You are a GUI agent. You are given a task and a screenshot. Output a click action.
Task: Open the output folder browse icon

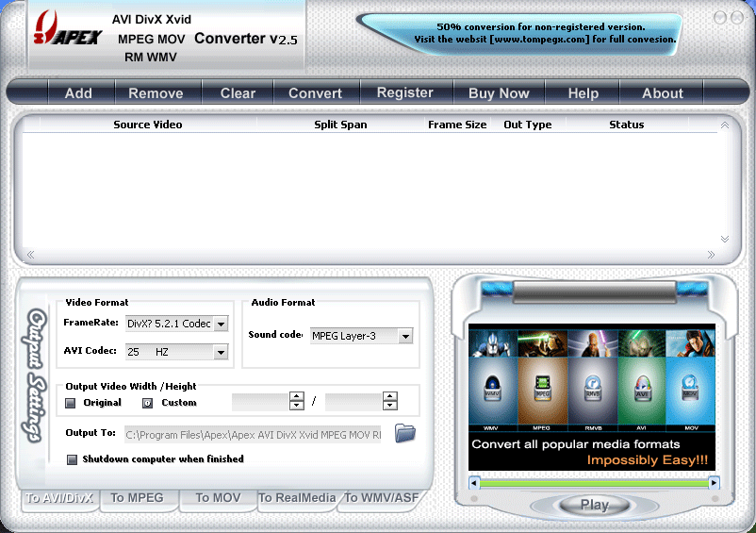pyautogui.click(x=405, y=433)
